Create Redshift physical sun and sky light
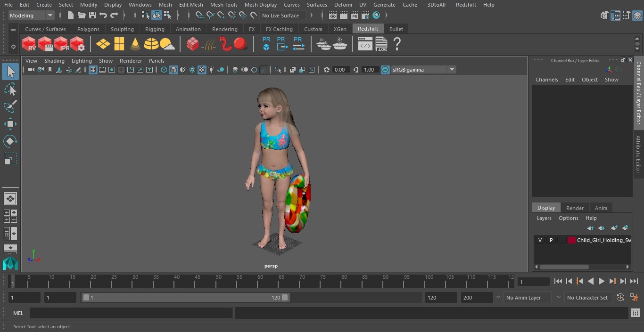The height and width of the screenshot is (332, 644). [167, 44]
